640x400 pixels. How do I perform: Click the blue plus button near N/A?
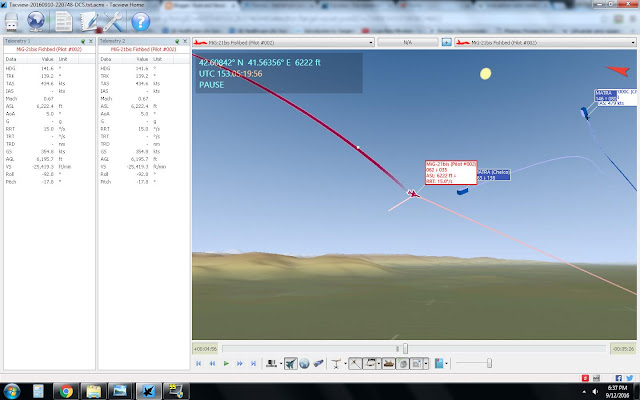point(447,42)
